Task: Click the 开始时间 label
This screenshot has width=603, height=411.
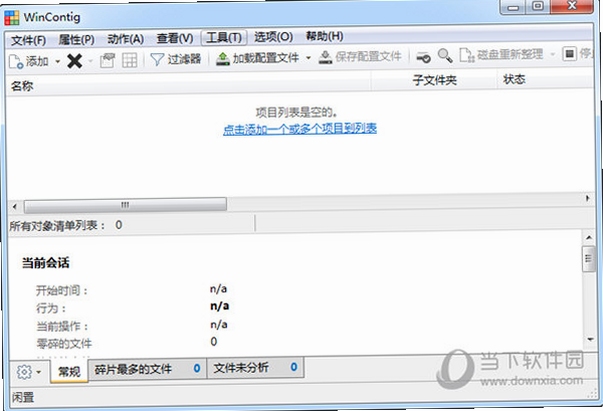Action: tap(62, 291)
